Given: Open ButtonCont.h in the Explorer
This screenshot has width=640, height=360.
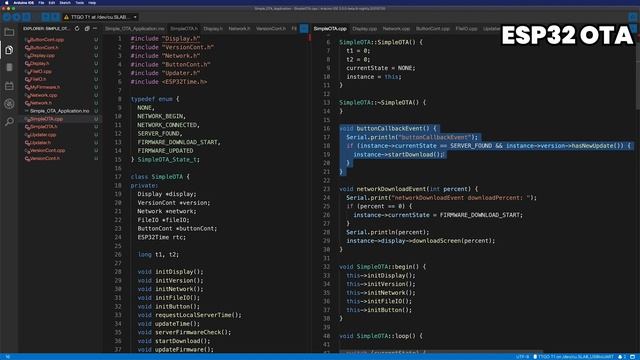Looking at the screenshot, I should tap(61, 47).
